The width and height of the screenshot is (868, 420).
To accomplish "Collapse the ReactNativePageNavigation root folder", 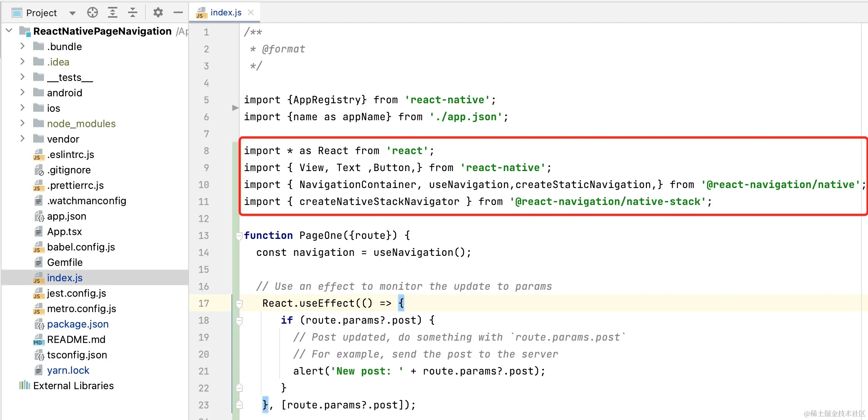I will pos(9,30).
